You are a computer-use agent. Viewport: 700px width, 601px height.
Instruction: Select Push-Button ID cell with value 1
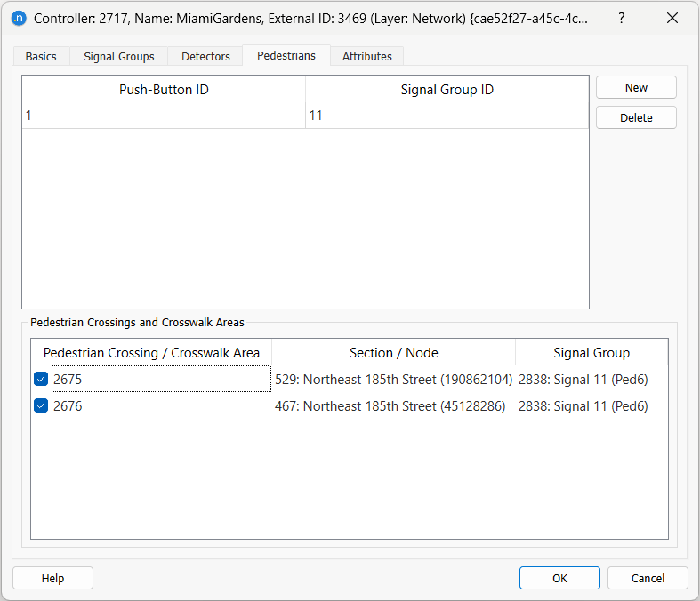164,116
